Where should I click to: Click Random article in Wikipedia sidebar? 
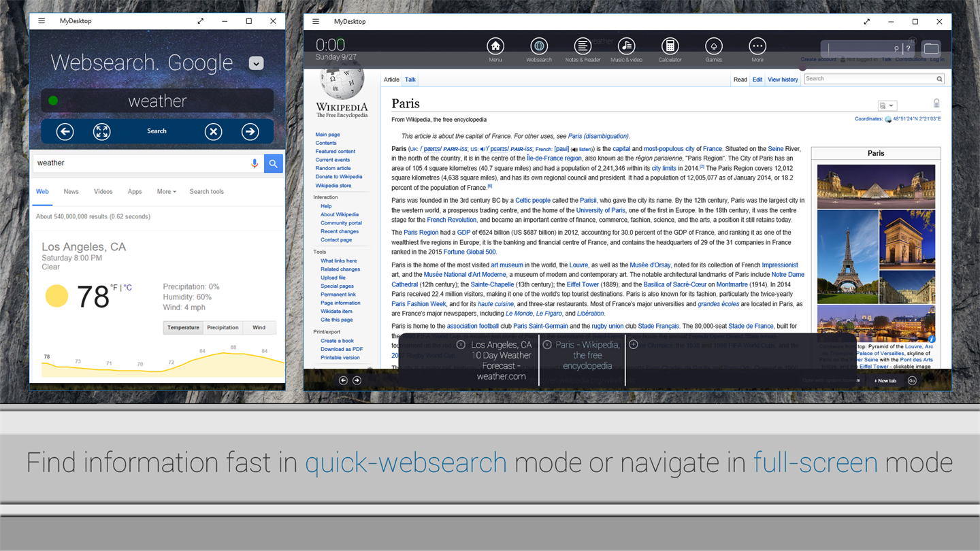click(333, 168)
